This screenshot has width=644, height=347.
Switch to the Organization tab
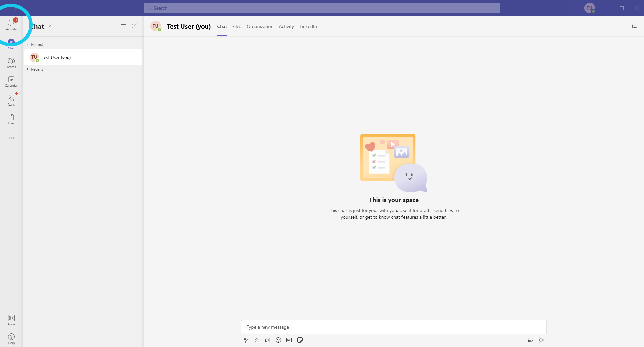pyautogui.click(x=260, y=26)
